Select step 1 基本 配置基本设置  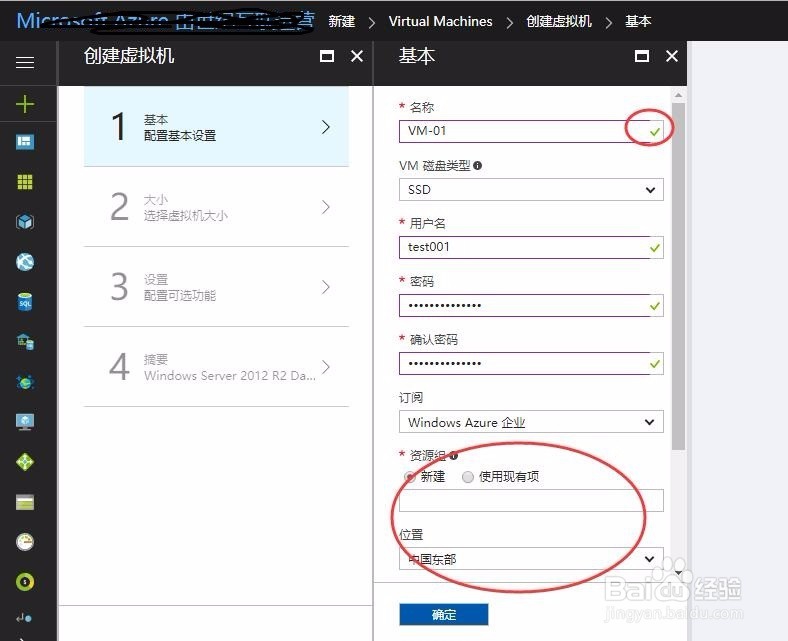216,127
